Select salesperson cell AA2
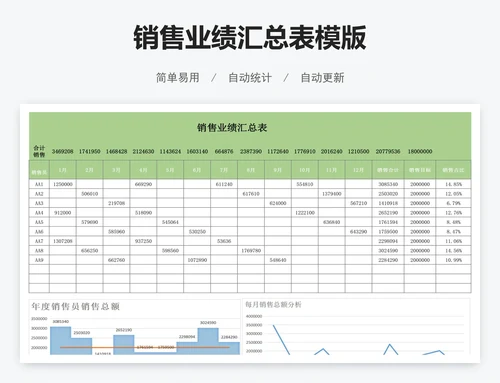Image resolution: width=500 pixels, height=383 pixels. pos(39,194)
